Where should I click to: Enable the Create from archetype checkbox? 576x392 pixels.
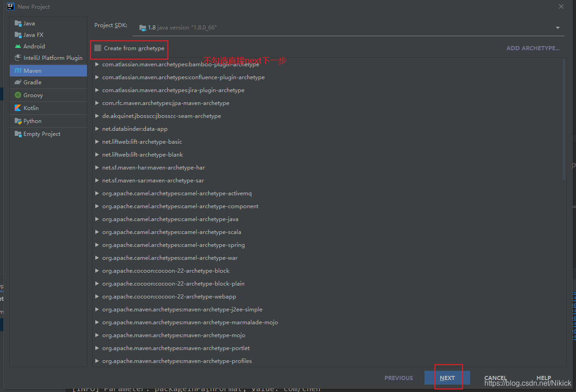click(98, 48)
